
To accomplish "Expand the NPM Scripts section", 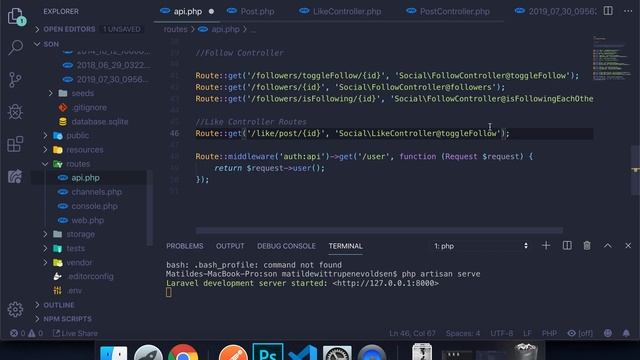I will tap(37, 319).
